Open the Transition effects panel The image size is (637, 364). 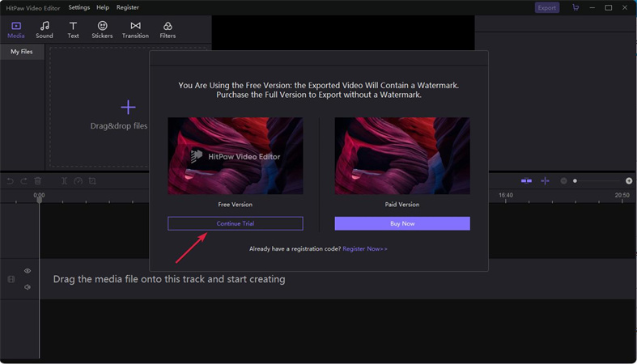click(x=135, y=30)
